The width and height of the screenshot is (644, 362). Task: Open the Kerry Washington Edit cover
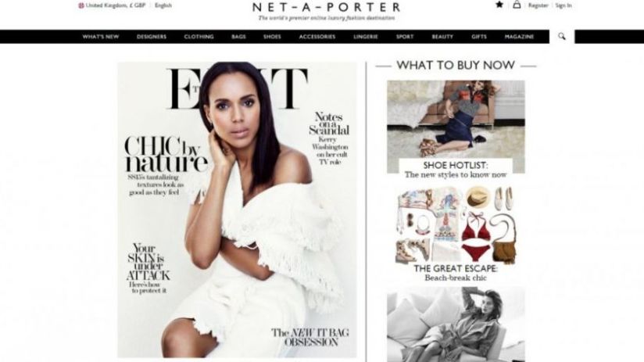tap(238, 210)
